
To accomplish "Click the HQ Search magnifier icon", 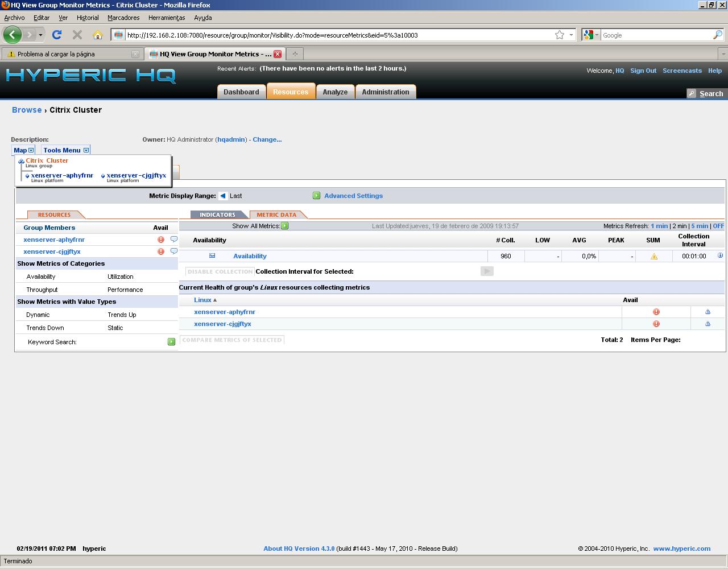I will (692, 93).
